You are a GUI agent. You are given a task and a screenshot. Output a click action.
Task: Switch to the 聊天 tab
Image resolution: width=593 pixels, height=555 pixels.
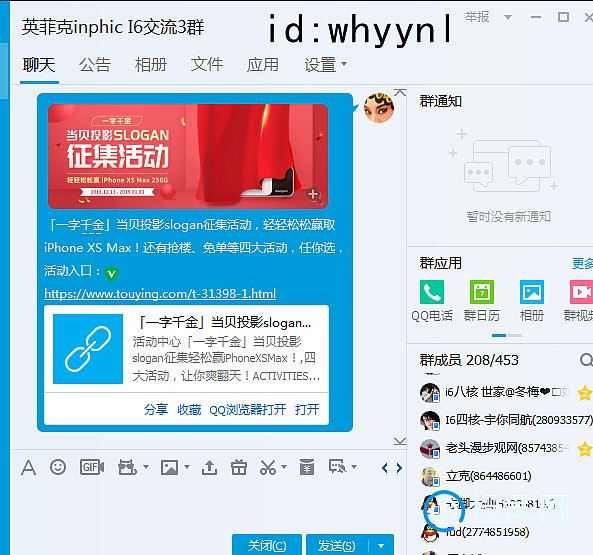[39, 65]
